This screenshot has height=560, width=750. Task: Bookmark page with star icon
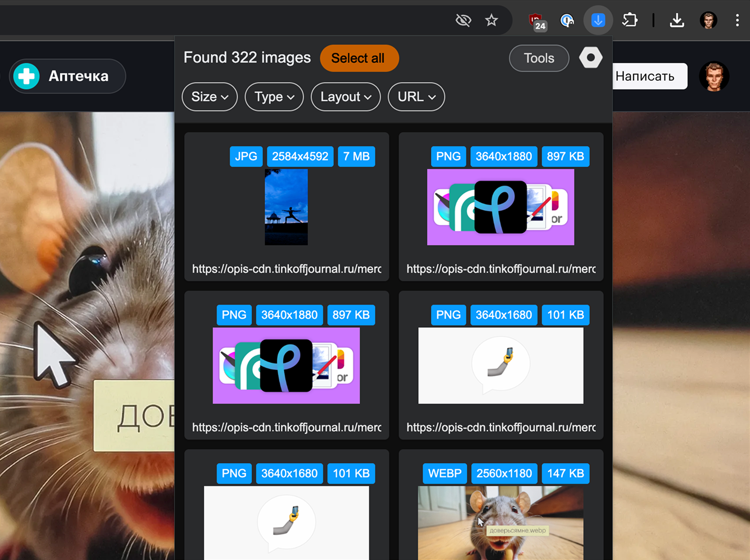491,20
